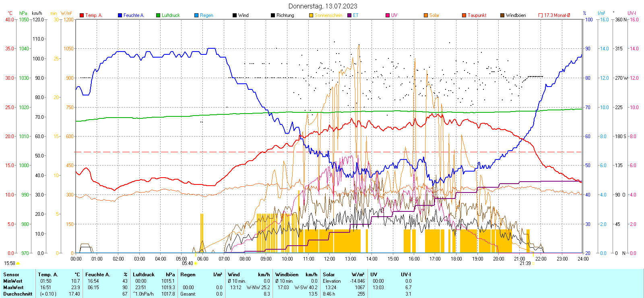Click the sunset sun marker at 21:39
The image size is (644, 298).
(533, 263)
